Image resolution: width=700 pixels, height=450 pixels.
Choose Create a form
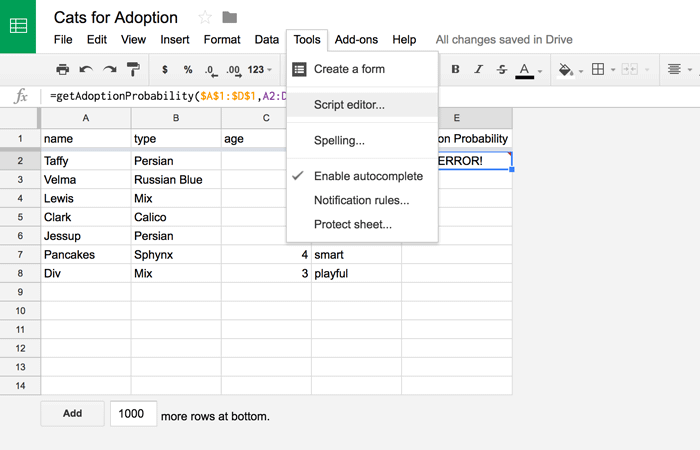(x=362, y=69)
